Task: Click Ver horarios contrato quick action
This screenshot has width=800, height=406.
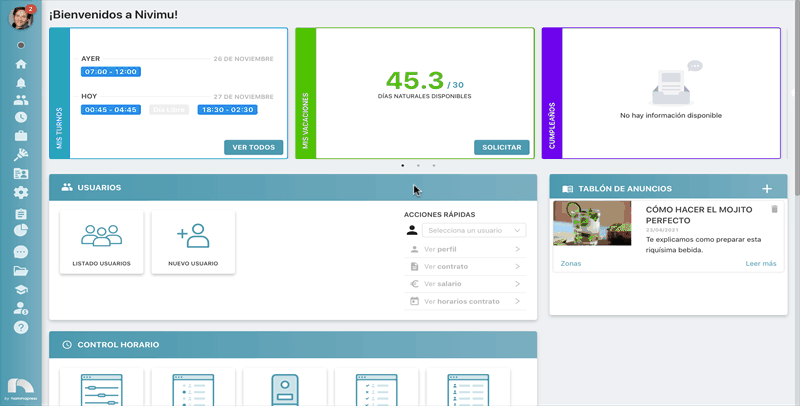Action: [465, 301]
